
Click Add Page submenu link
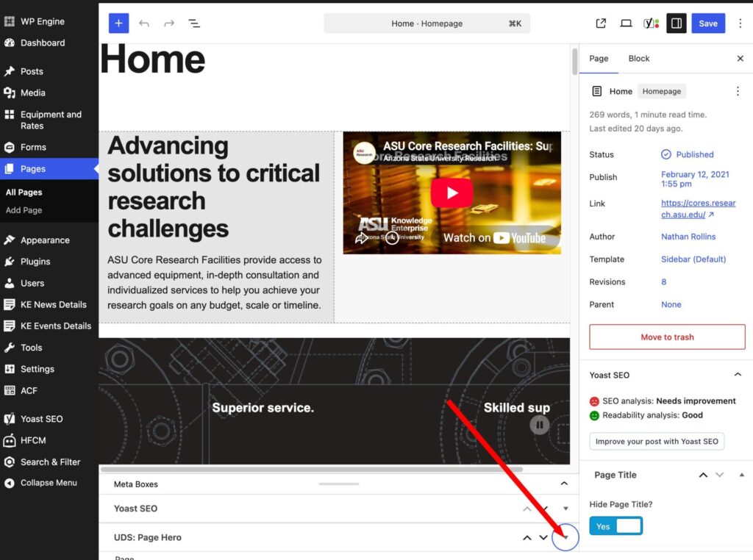[x=24, y=210]
